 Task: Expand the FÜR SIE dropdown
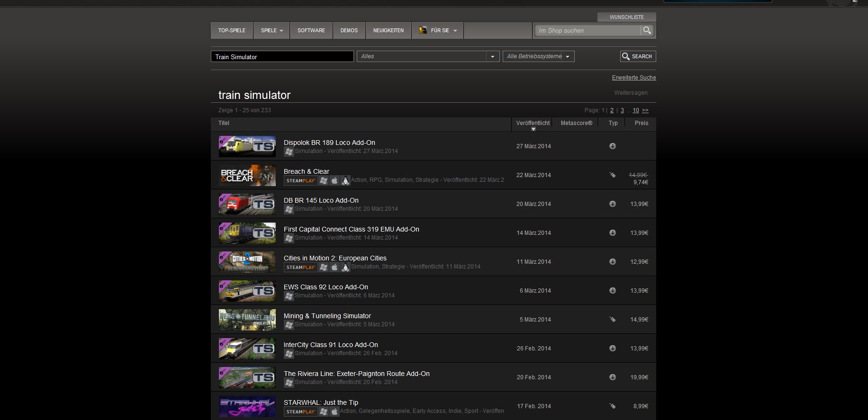coord(437,30)
